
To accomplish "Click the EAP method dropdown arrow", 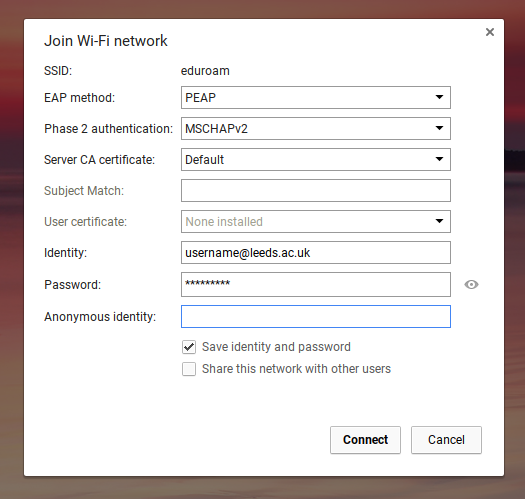I will click(x=439, y=97).
